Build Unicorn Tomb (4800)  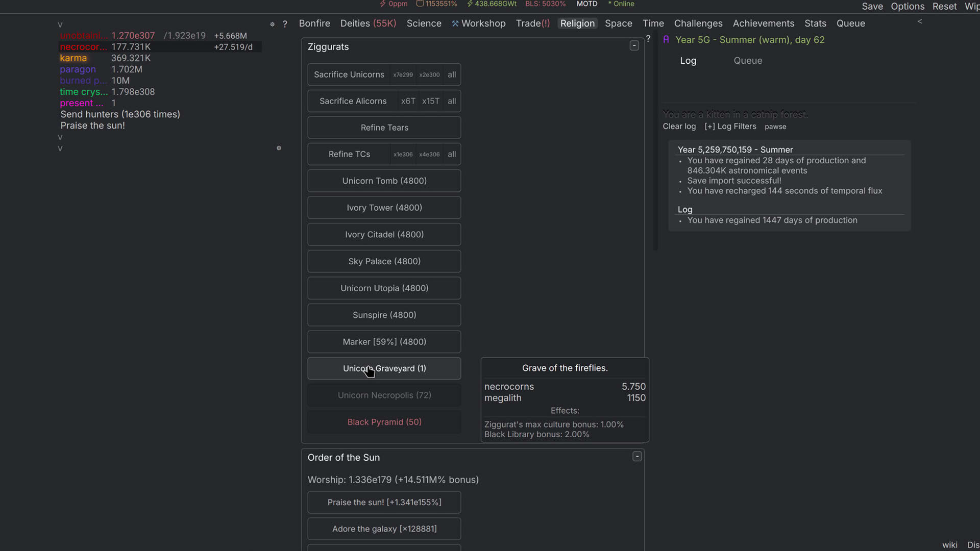384,181
